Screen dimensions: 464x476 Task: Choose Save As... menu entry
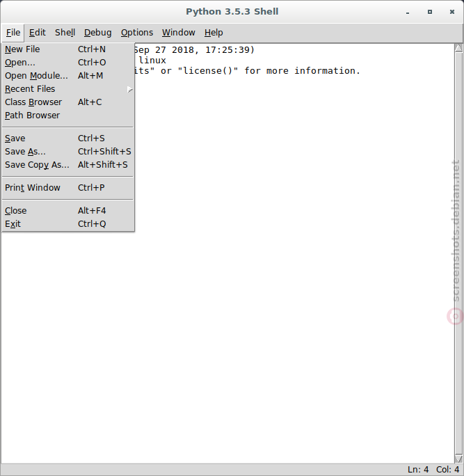[68, 152]
